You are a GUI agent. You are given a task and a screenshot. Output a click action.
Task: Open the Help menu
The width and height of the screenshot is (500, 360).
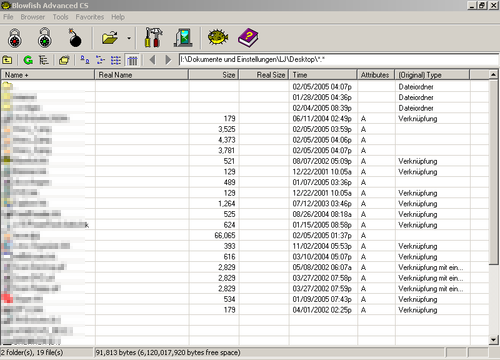[118, 17]
